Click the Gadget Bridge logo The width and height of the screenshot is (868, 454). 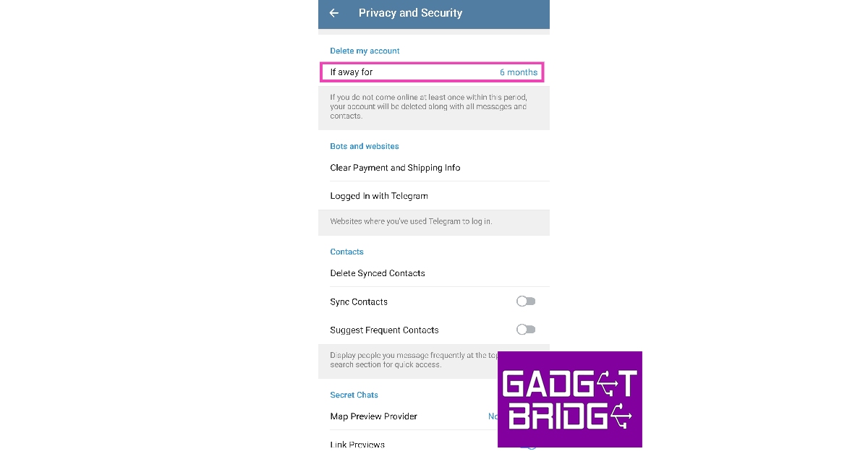569,399
